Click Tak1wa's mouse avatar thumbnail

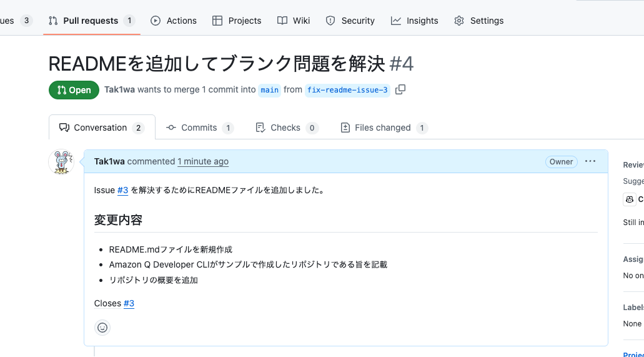pos(61,163)
